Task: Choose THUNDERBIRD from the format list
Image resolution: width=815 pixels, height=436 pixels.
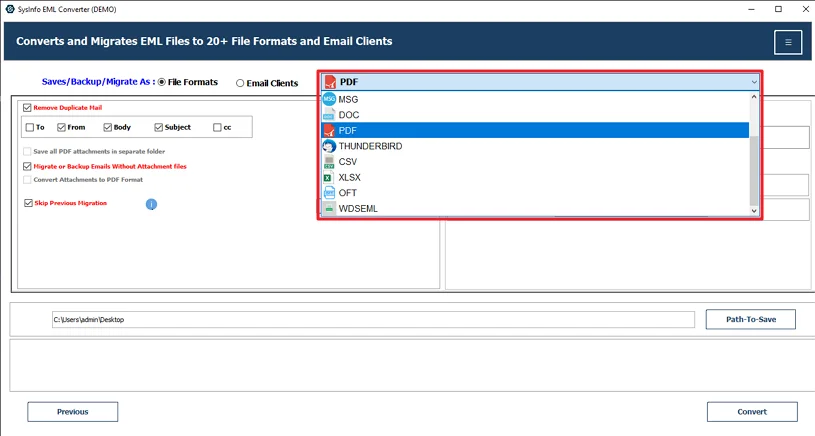Action: click(x=535, y=146)
